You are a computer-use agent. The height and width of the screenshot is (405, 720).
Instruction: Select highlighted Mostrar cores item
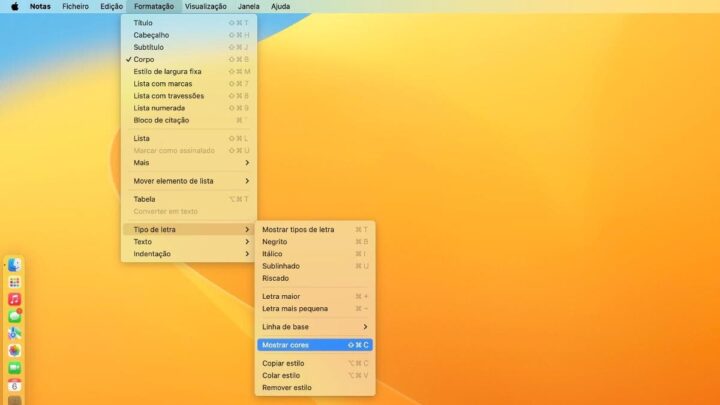click(x=315, y=345)
